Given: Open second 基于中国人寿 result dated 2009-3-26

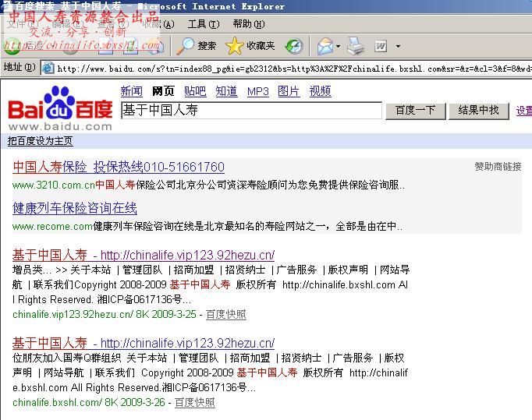Looking at the screenshot, I should pyautogui.click(x=144, y=343).
